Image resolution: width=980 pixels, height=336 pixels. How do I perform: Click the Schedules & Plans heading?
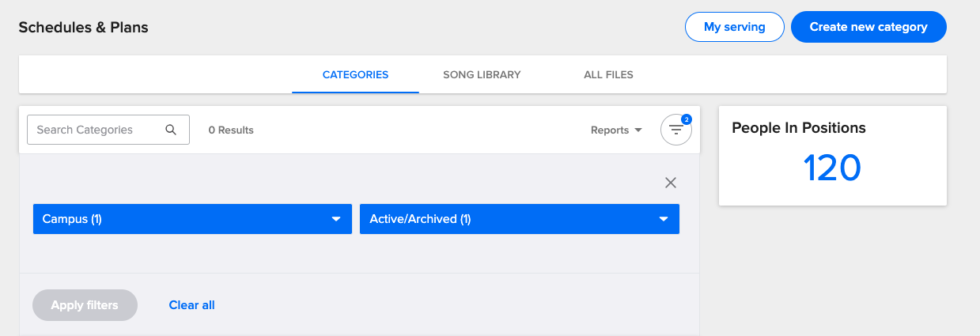pos(83,28)
